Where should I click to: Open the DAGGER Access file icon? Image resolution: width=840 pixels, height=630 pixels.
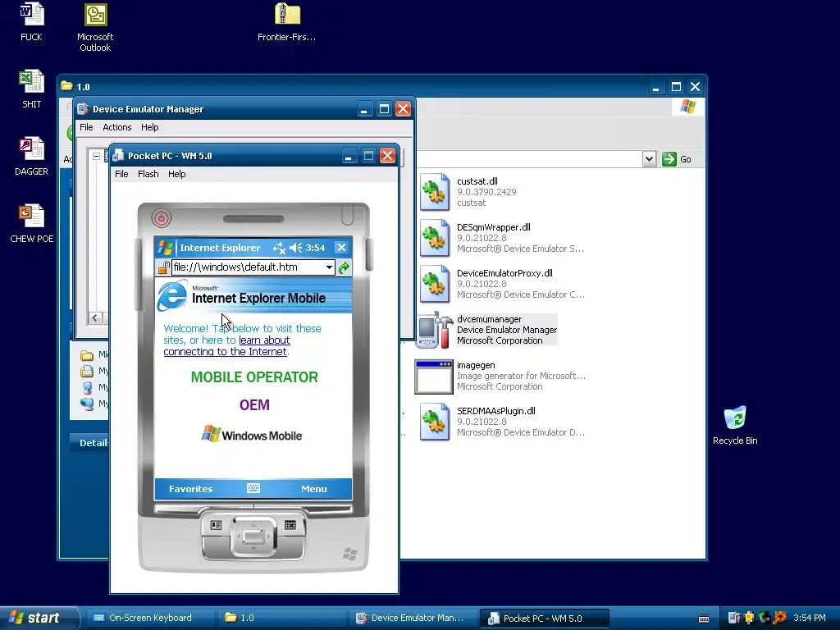32,157
